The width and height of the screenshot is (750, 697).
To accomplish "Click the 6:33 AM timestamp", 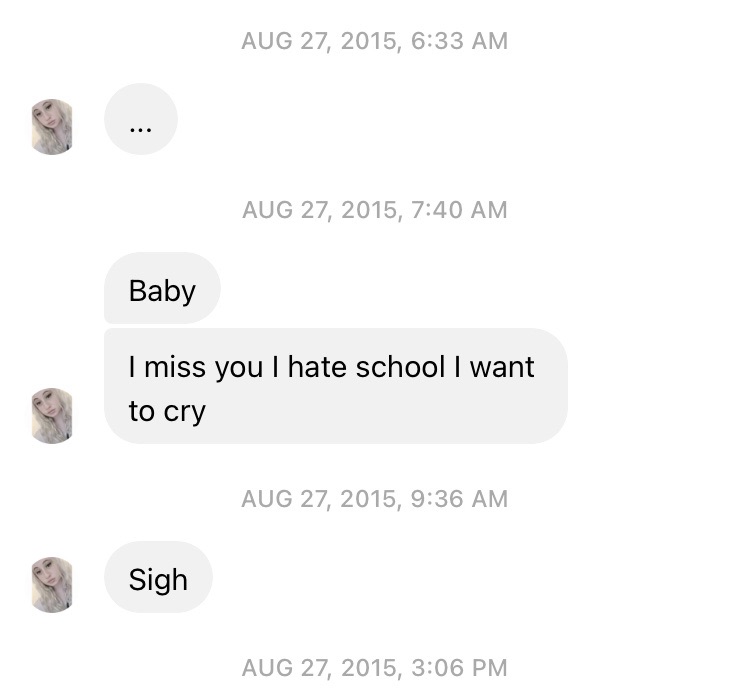I will [375, 41].
